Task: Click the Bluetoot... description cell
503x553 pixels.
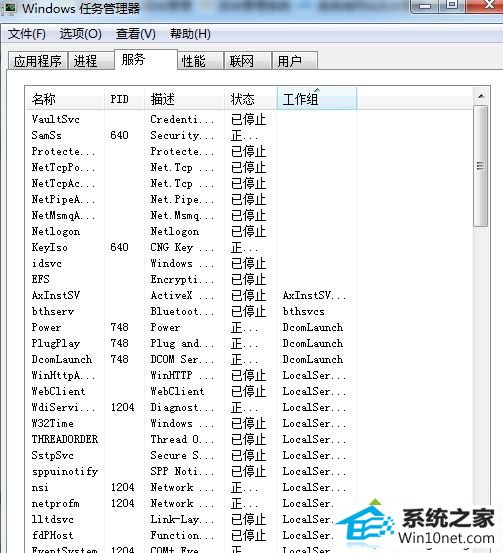Action: tap(182, 311)
